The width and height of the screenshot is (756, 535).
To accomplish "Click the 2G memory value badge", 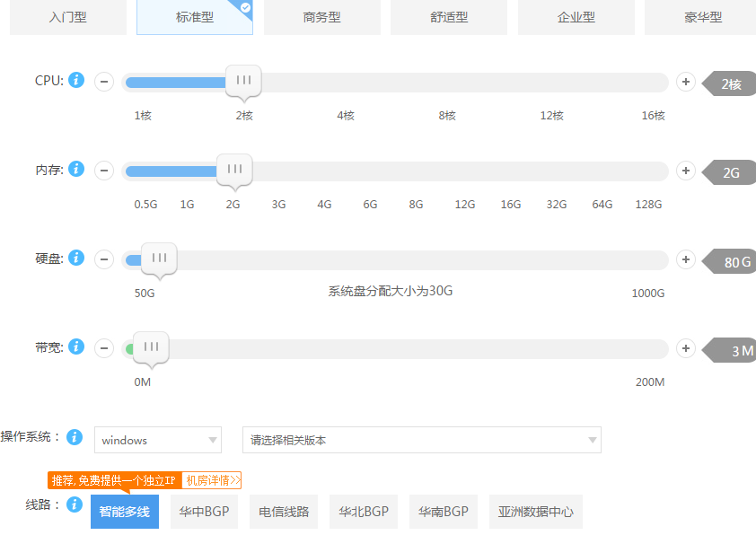I will [x=729, y=172].
